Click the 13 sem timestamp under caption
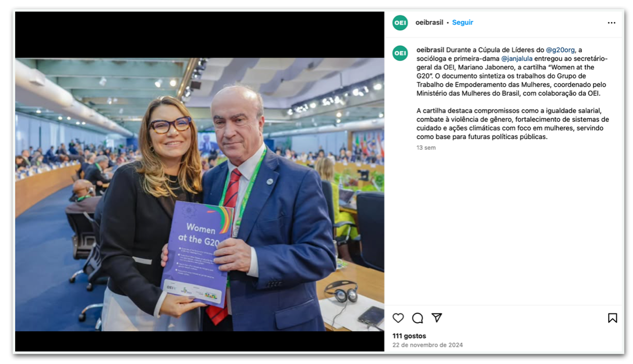The image size is (633, 364). (426, 148)
